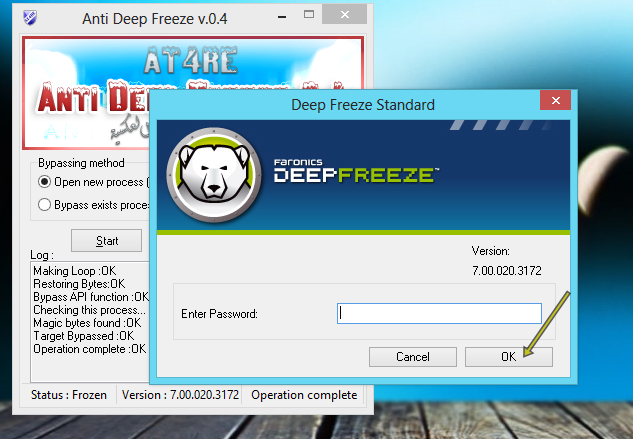Click the 'Magic bytes found :OK' log line
The height and width of the screenshot is (439, 633).
click(87, 323)
